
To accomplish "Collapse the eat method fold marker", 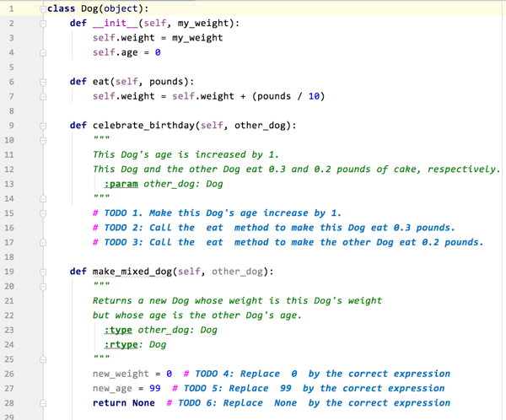I will point(44,82).
